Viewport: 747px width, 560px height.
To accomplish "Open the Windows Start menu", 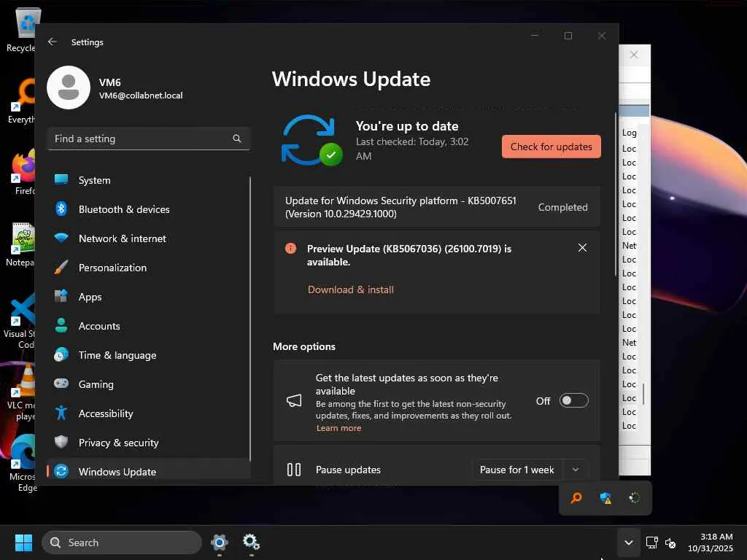I will pos(23,542).
